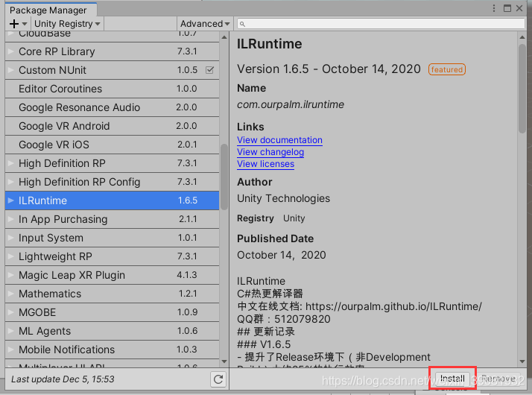Click the details pane scrollbar thumb

click(x=522, y=89)
